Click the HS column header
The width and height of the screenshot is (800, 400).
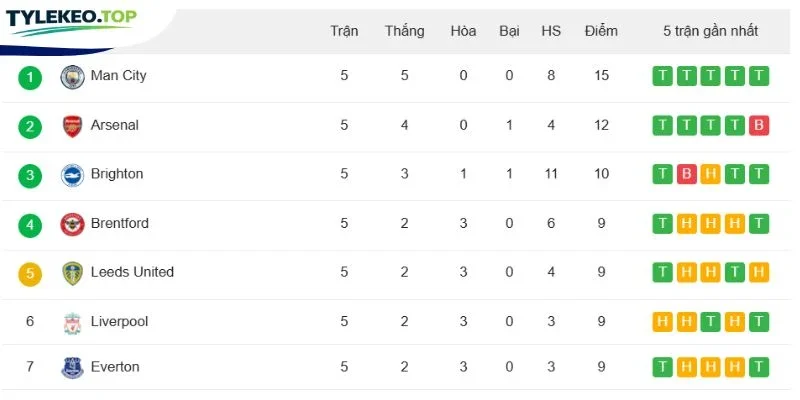(551, 31)
